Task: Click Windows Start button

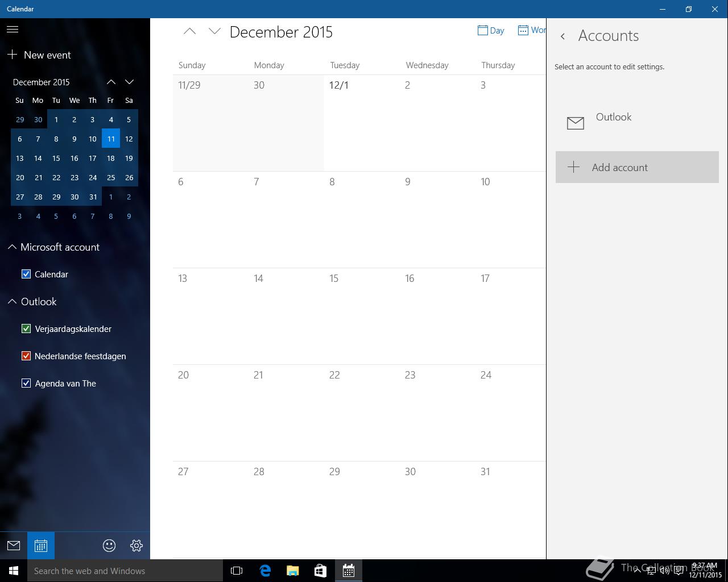Action: tap(14, 571)
